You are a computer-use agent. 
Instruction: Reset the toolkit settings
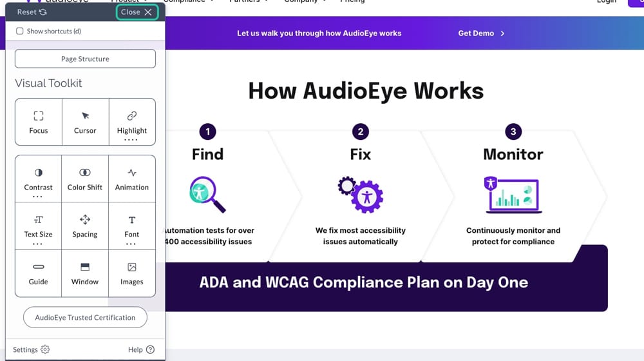(32, 12)
